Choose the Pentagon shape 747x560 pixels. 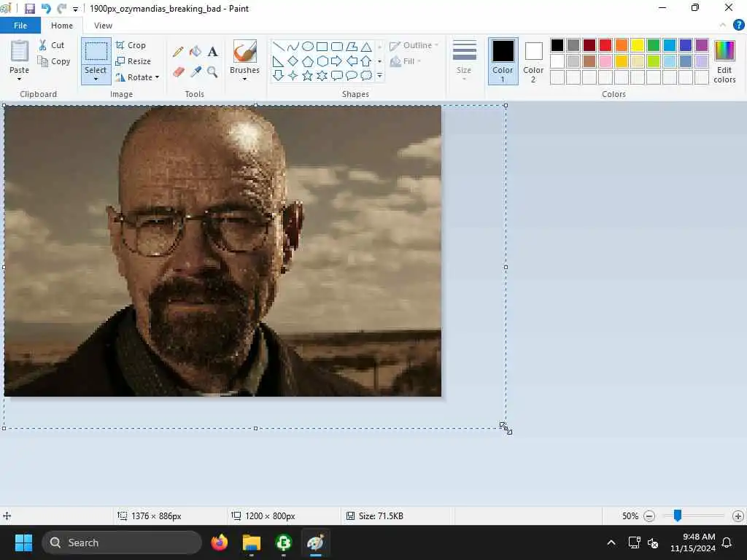(308, 61)
